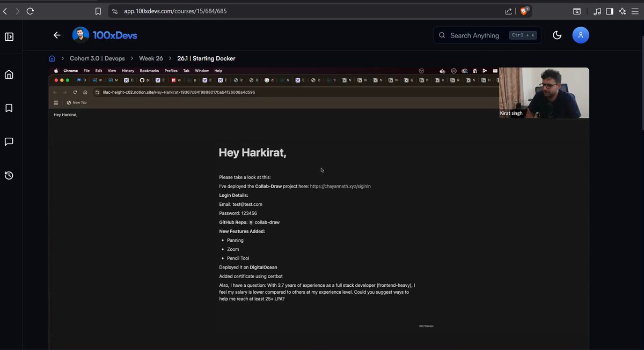
Task: Open the Window menu in the video's menu bar
Action: [202, 71]
